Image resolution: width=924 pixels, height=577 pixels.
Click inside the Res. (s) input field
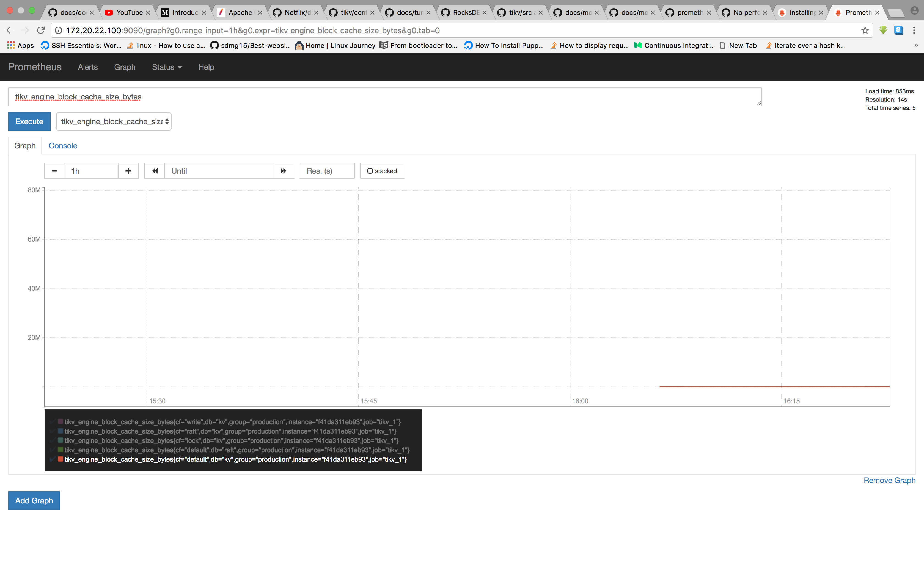click(327, 171)
